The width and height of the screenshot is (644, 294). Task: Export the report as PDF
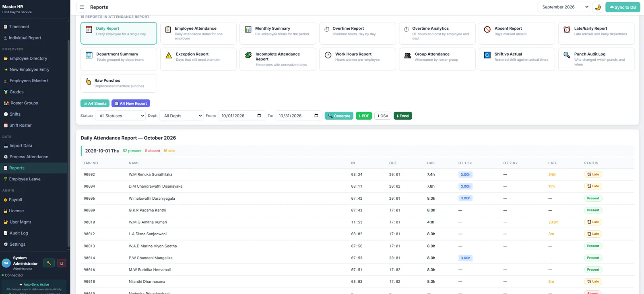[364, 116]
